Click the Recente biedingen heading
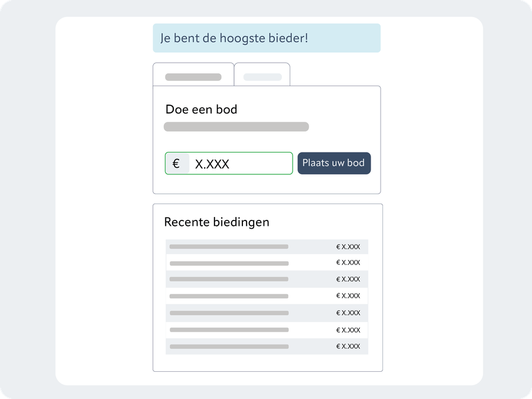532x399 pixels. (216, 222)
